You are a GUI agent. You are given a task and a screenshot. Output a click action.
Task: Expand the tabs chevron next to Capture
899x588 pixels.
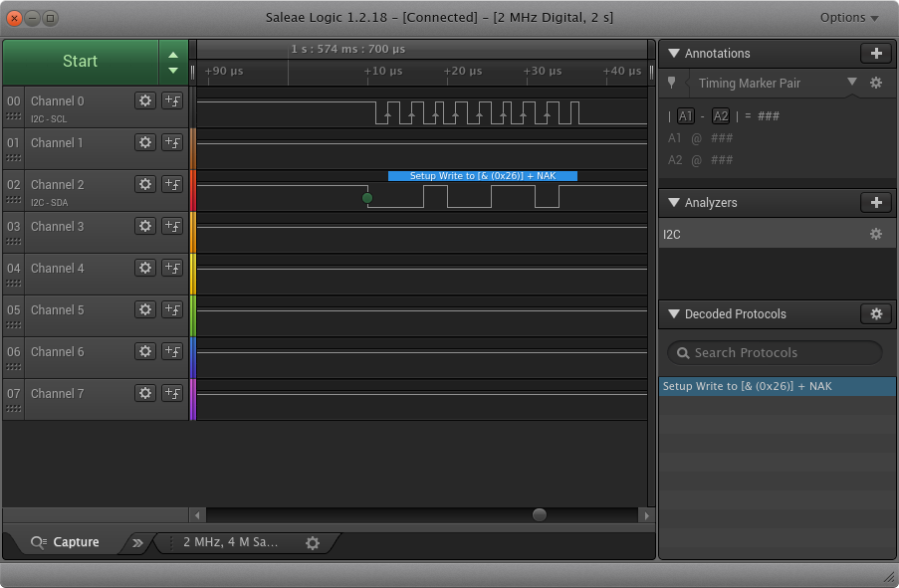pyautogui.click(x=137, y=542)
